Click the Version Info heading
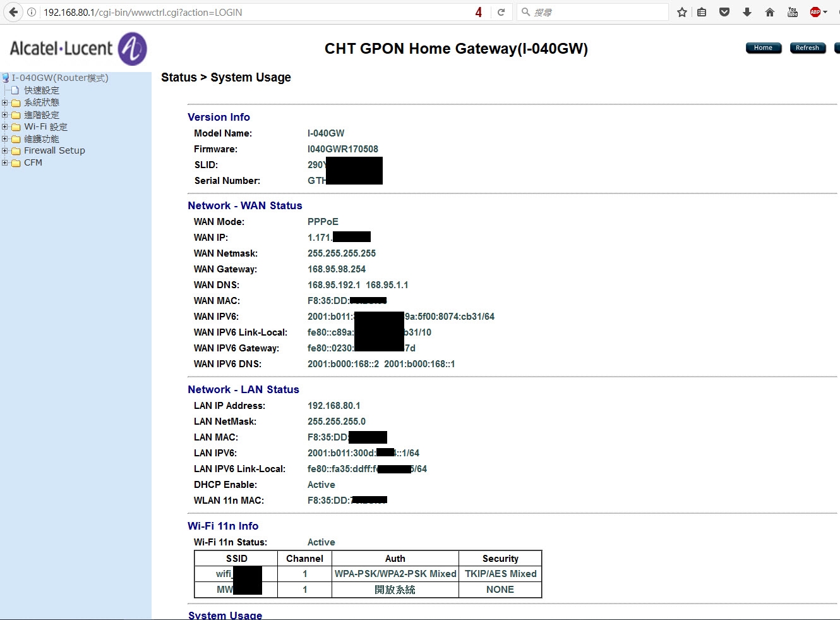The image size is (840, 620). (x=219, y=117)
